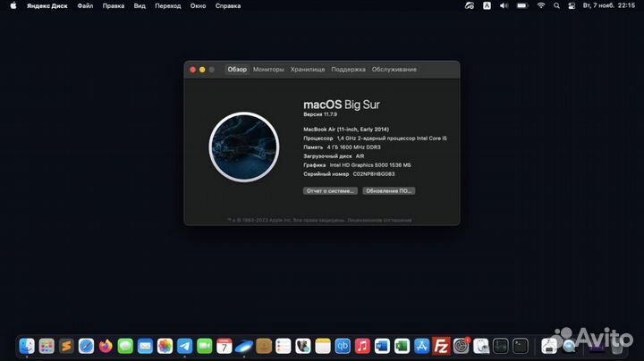Open Finder from the Dock
Screen dimensions: 644x361
(x=27, y=346)
